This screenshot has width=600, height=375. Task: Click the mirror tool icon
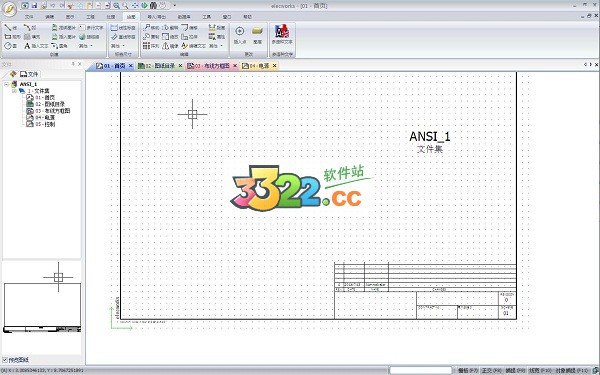[165, 46]
